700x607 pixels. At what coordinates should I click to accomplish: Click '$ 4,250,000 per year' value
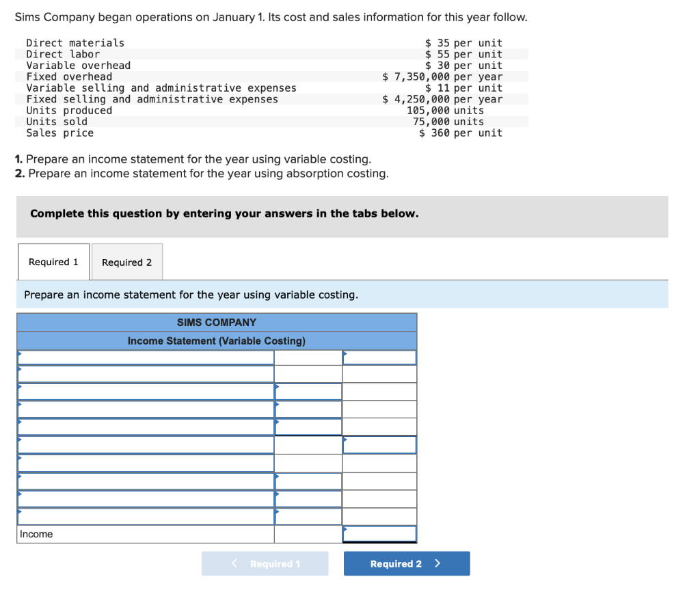(x=442, y=99)
